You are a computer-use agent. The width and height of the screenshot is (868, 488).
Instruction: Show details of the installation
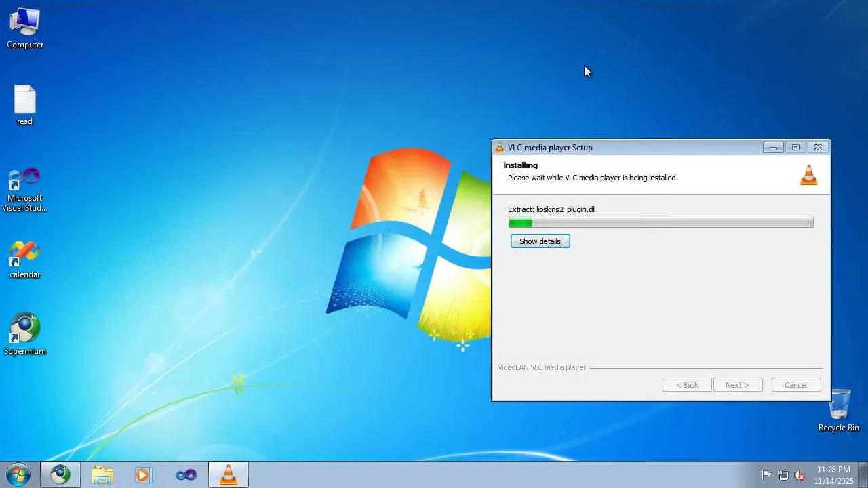[540, 241]
